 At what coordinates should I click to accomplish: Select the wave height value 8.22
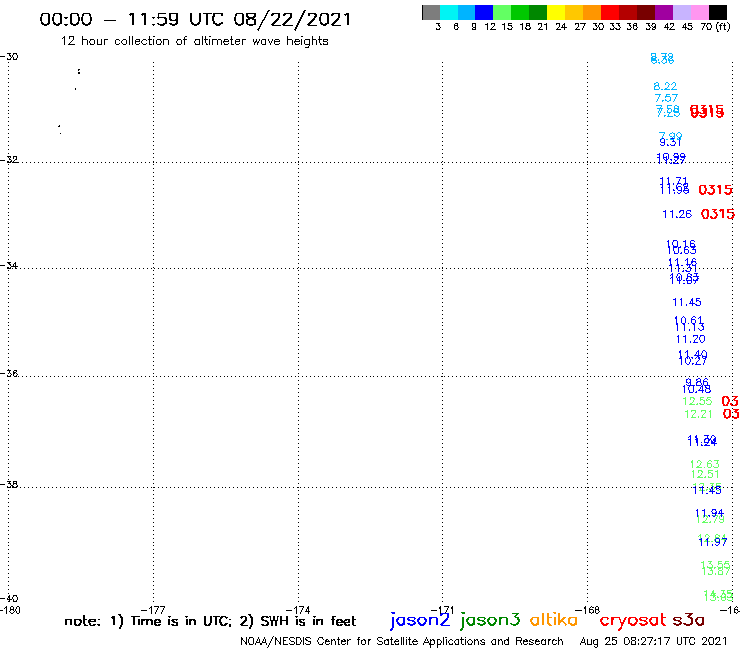point(665,86)
